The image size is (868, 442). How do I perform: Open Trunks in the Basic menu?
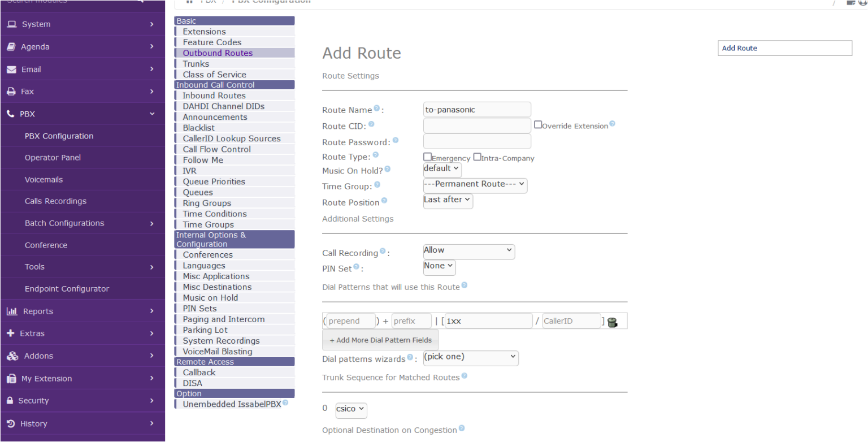pos(196,64)
